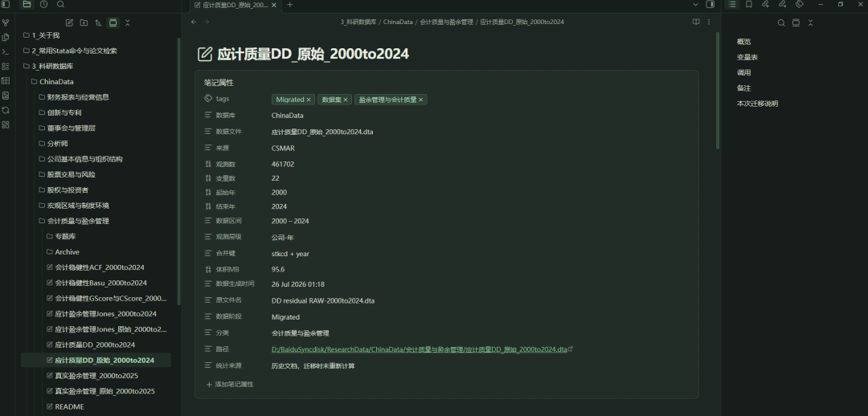
Task: Remove the 盈余管理与会计质量 tag
Action: pos(420,100)
